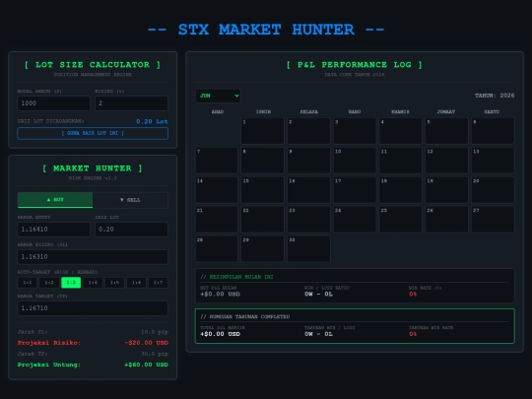Click the TAHUN: 2026 label
The width and height of the screenshot is (532, 399).
[x=495, y=96]
